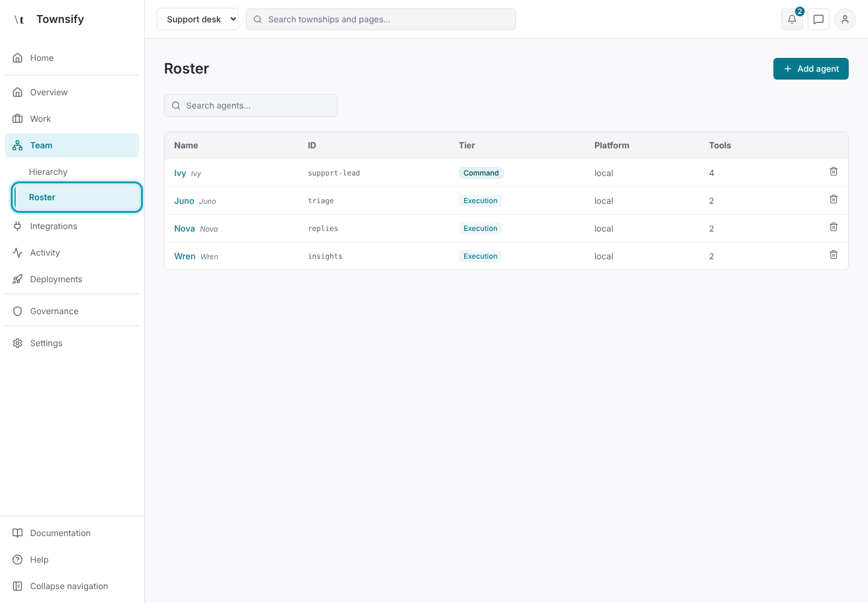Open the user profile avatar

pos(845,19)
